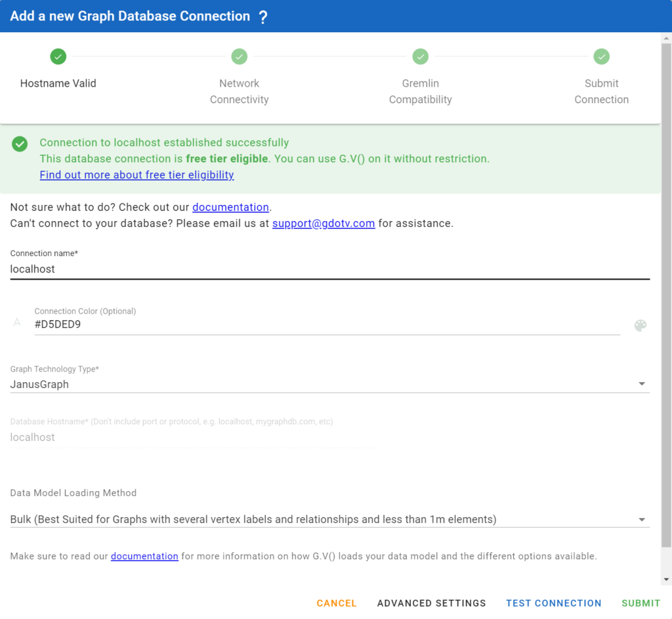Email support@gdotv.com via the link

(x=324, y=223)
